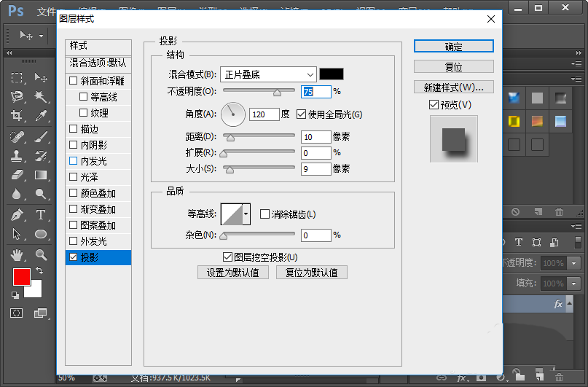Select the Gradient tool

(x=41, y=175)
